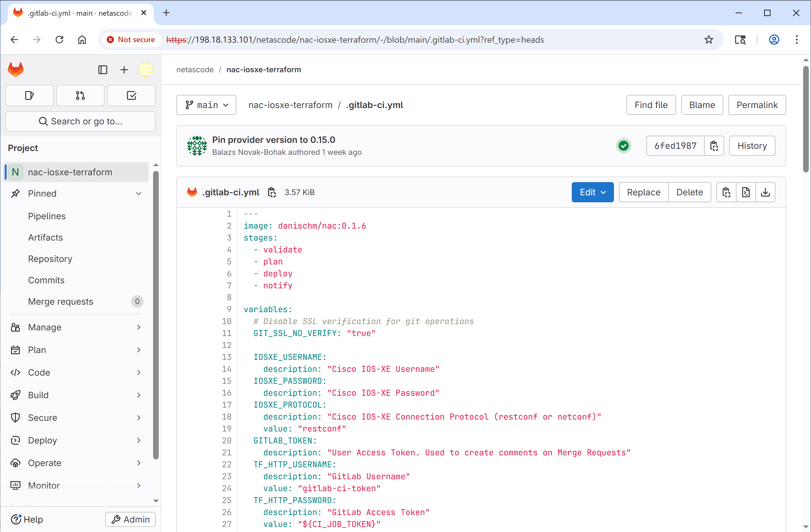Open the browser profile icon
Viewport: 811px width, 532px height.
pyautogui.click(x=774, y=40)
